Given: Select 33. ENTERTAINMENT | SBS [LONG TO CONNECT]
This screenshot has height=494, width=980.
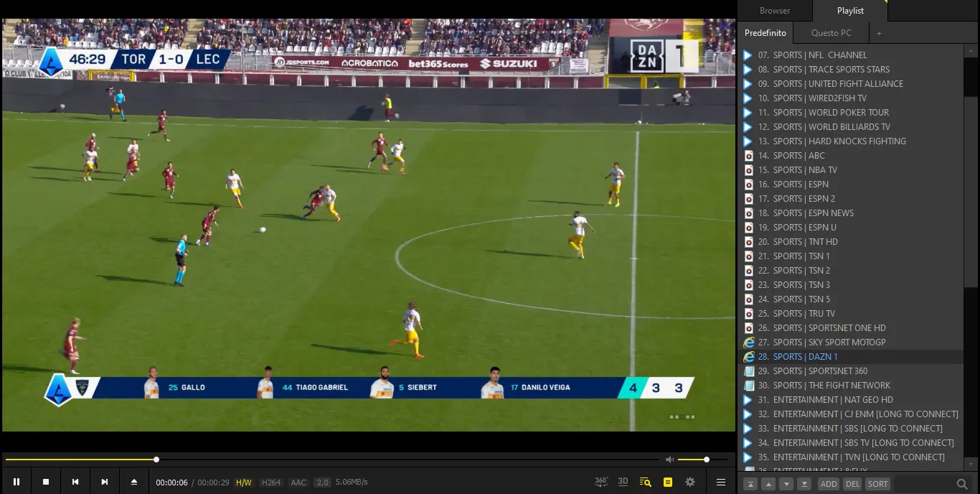Looking at the screenshot, I should pos(850,429).
